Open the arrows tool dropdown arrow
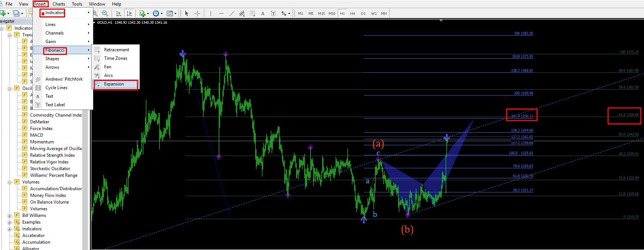Viewport: 644px width, 250px height. pos(289,14)
